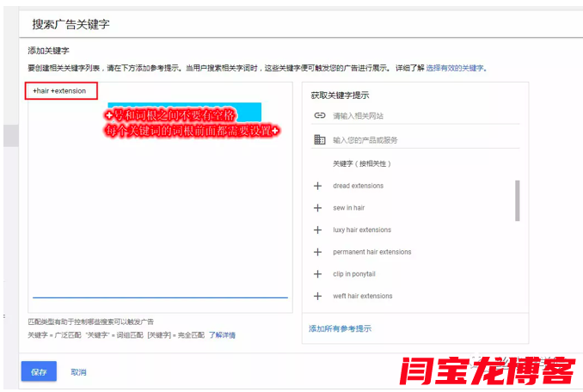Add 'luxy hair extensions' using its plus icon
The image size is (583, 392).
(x=317, y=230)
